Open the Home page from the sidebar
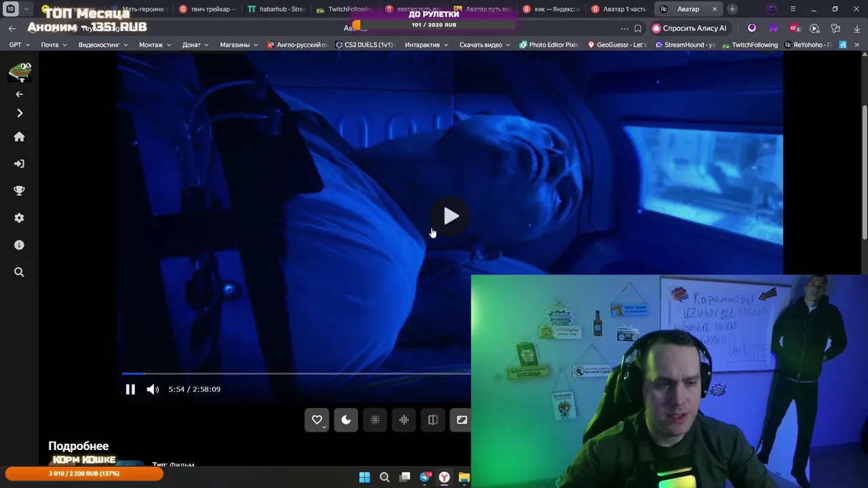The image size is (868, 488). click(19, 137)
